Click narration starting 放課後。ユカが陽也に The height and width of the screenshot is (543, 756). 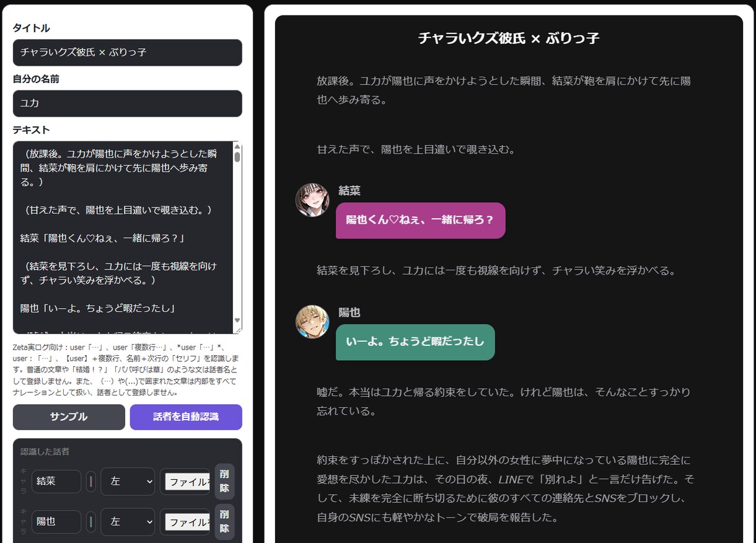[504, 90]
